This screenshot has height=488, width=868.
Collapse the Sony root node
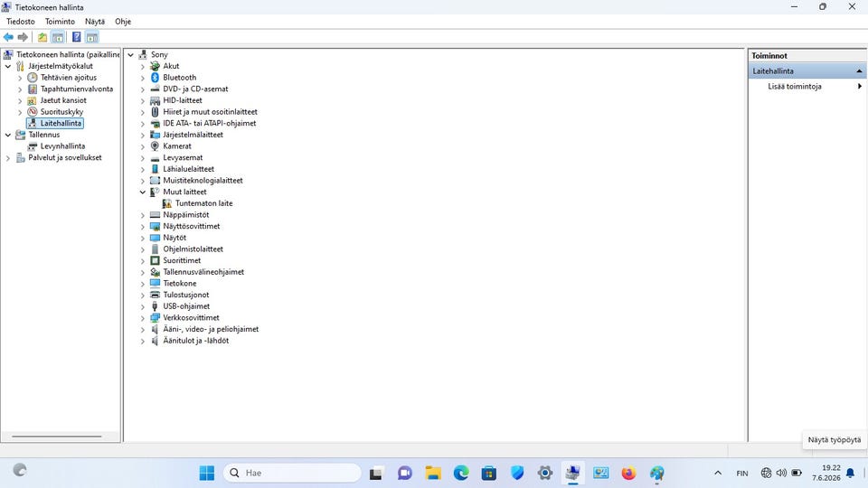coord(130,55)
